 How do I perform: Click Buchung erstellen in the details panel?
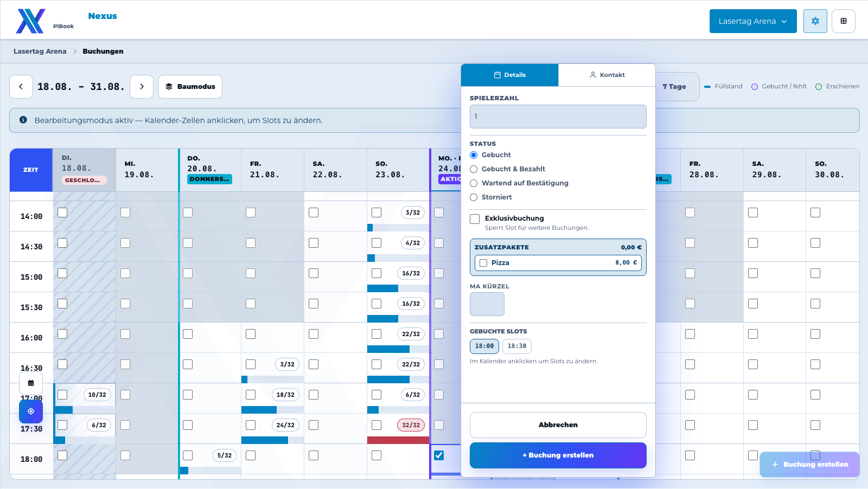(558, 455)
